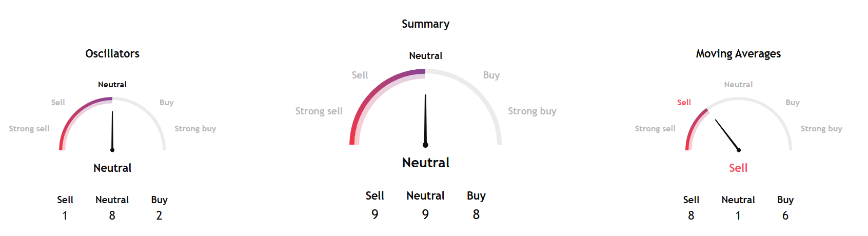Click the Neutral result under Oscillators gauge
This screenshot has height=236, width=868.
[x=112, y=168]
